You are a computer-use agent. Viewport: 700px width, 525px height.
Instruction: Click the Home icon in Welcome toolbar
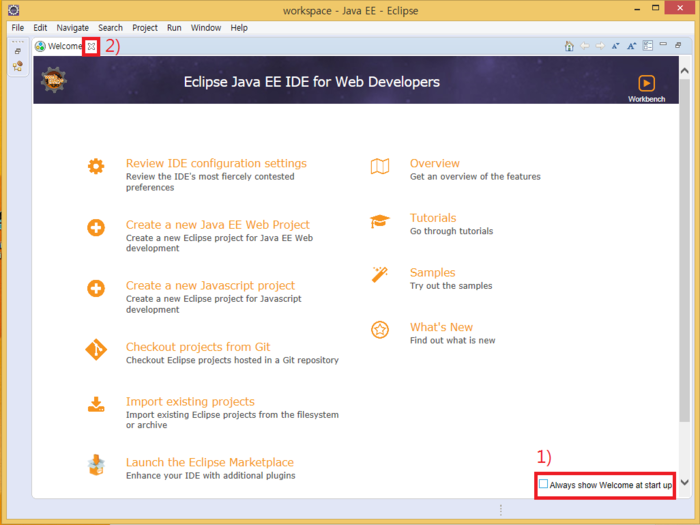569,46
